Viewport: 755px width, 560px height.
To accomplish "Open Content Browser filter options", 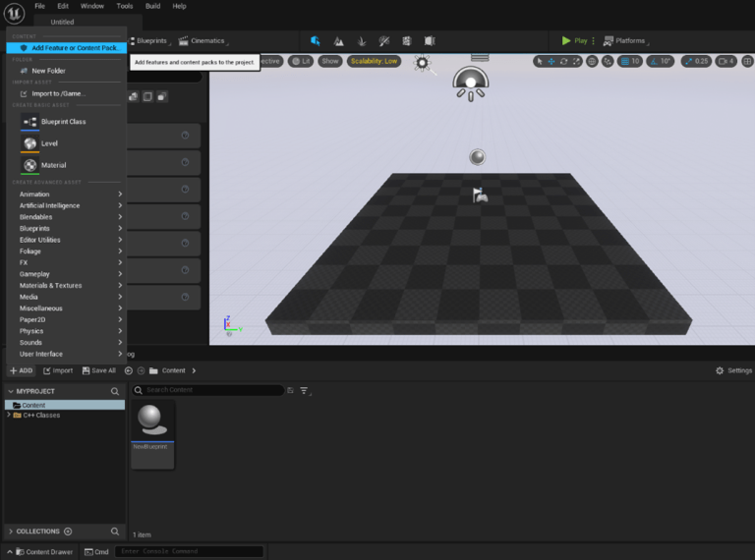I will point(305,391).
